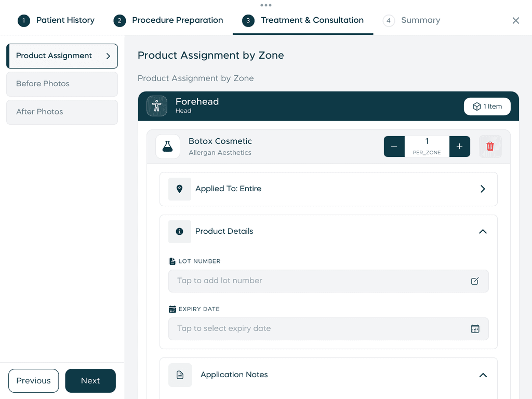Open the Before Photos section
The width and height of the screenshot is (532, 399).
pos(62,84)
